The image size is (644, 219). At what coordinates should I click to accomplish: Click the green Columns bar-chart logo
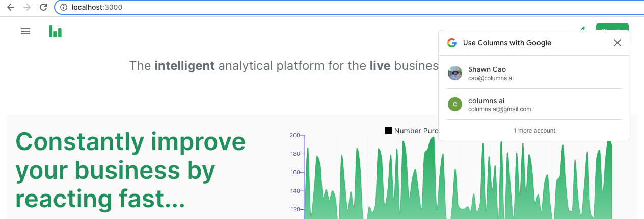55,31
